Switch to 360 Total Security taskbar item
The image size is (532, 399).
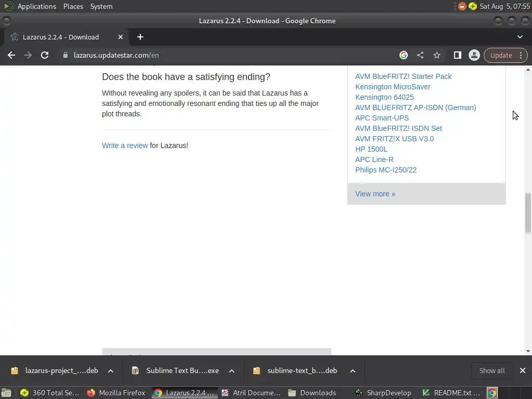point(50,393)
